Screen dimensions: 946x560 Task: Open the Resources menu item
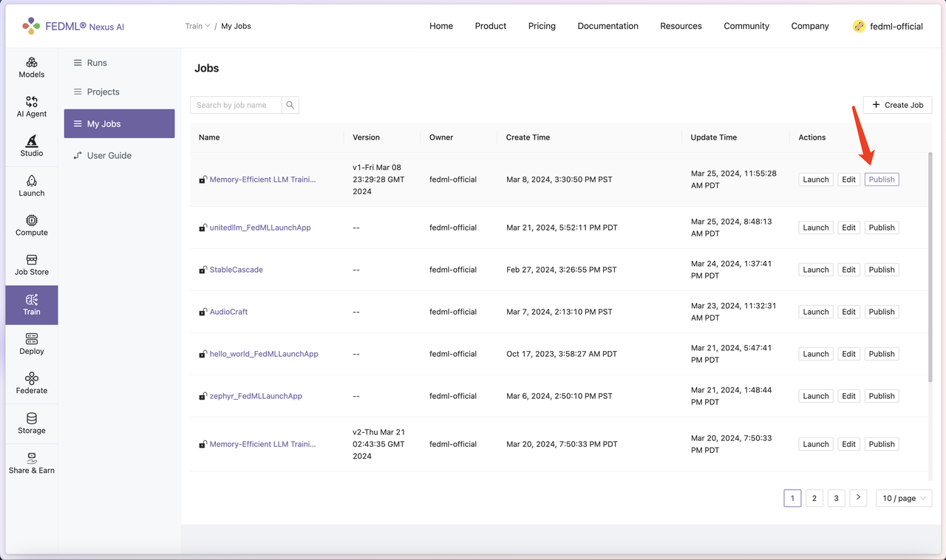tap(681, 26)
